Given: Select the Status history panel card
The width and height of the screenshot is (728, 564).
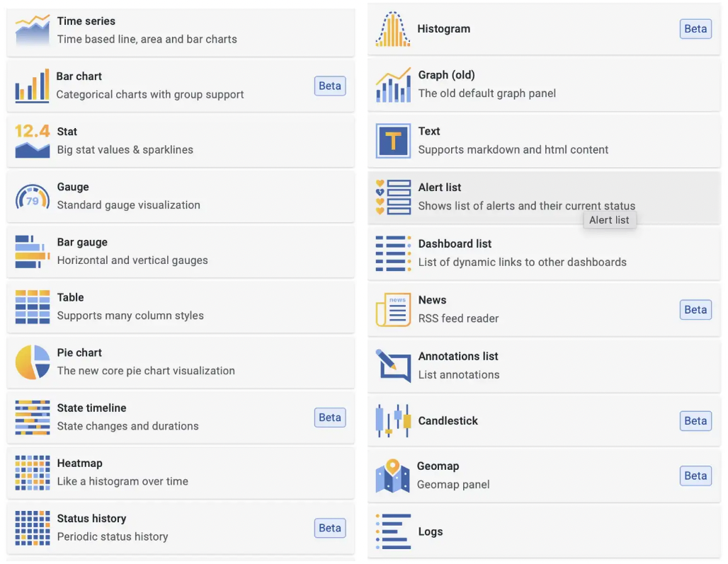Looking at the screenshot, I should (181, 528).
